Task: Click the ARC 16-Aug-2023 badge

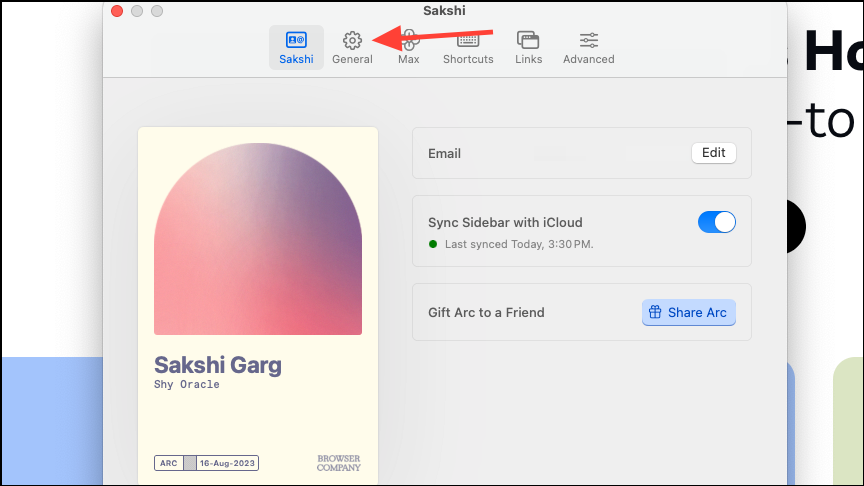Action: pyautogui.click(x=206, y=463)
